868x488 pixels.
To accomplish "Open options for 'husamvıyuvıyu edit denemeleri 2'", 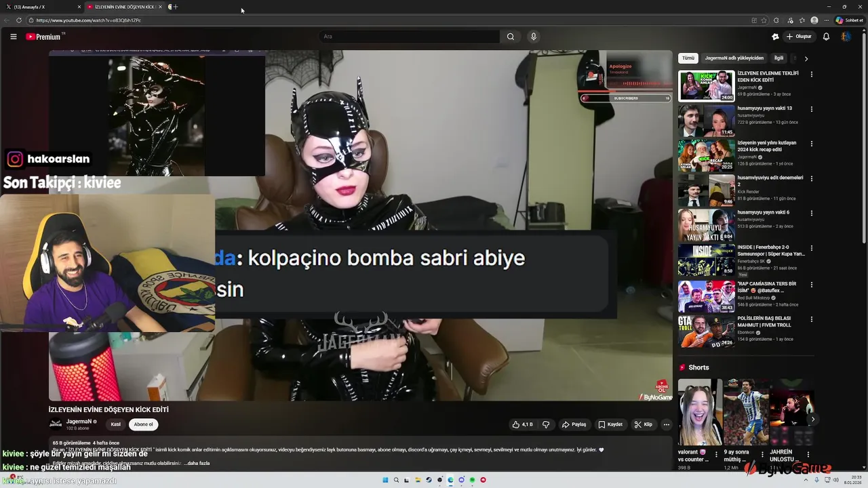I will pyautogui.click(x=811, y=179).
